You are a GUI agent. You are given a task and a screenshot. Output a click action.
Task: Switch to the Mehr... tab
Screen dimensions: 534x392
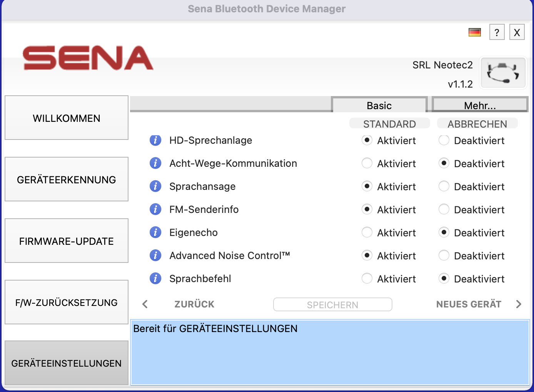[480, 105]
